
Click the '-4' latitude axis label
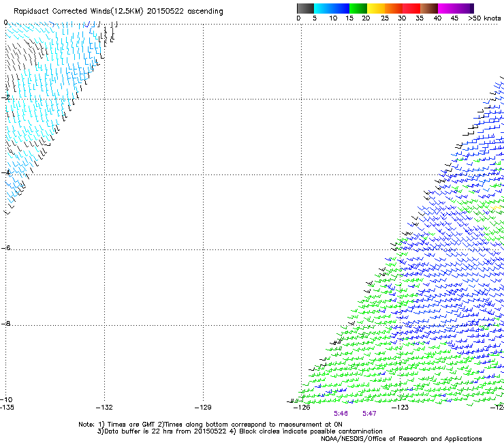pos(5,172)
